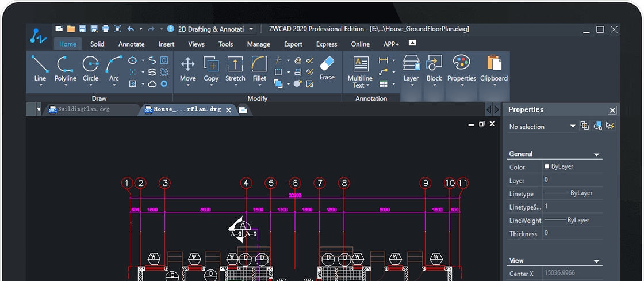
Task: Select the Erase tool
Action: [327, 68]
